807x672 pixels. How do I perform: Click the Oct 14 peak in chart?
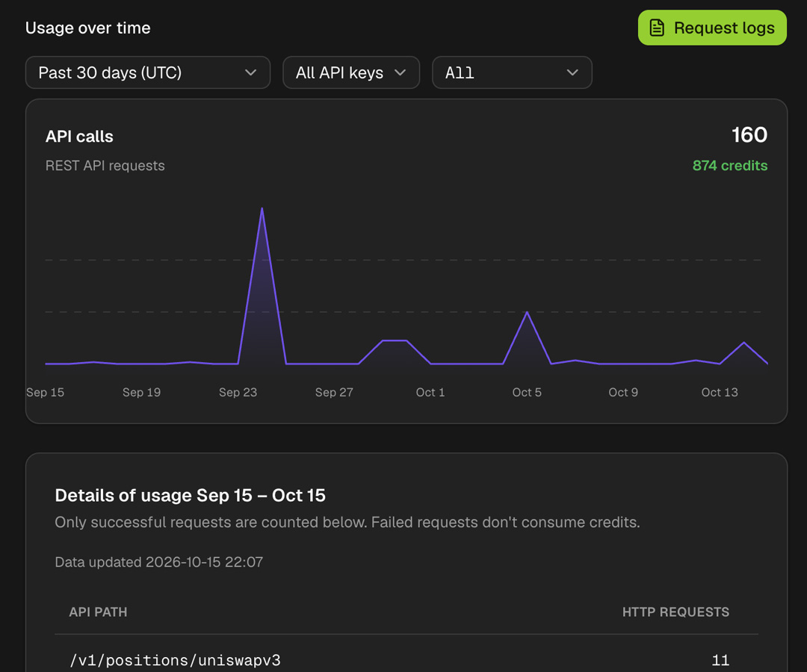[x=743, y=343]
